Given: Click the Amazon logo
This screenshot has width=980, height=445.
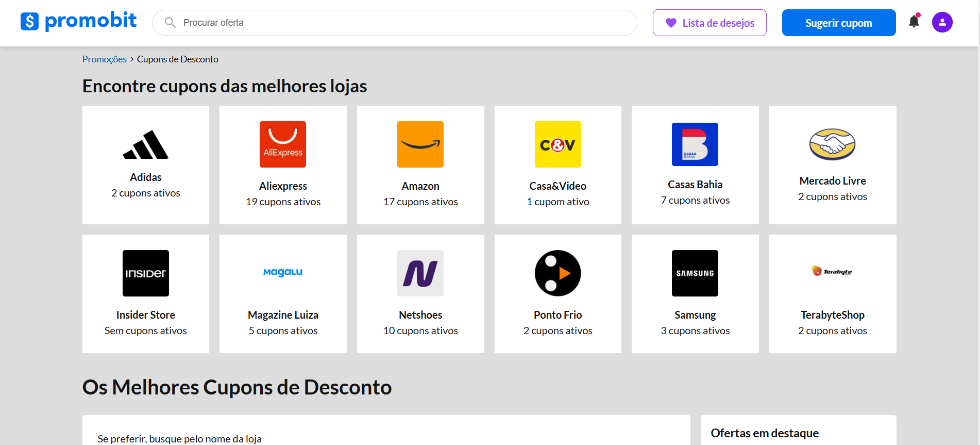Looking at the screenshot, I should 420,144.
